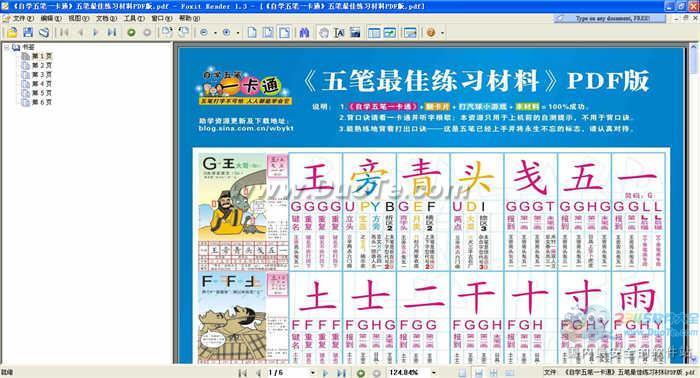700x378 pixels.
Task: Select the 书签 bookmarks root node
Action: tap(29, 47)
